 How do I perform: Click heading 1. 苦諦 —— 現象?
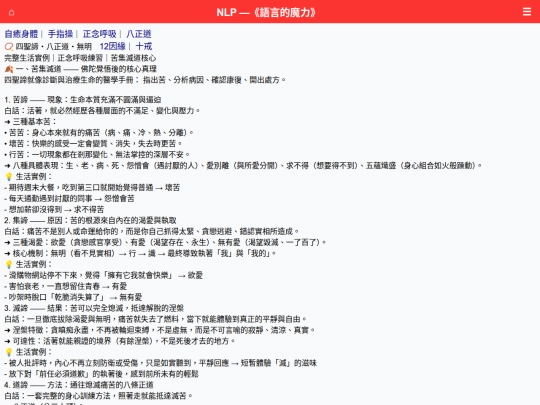click(83, 100)
